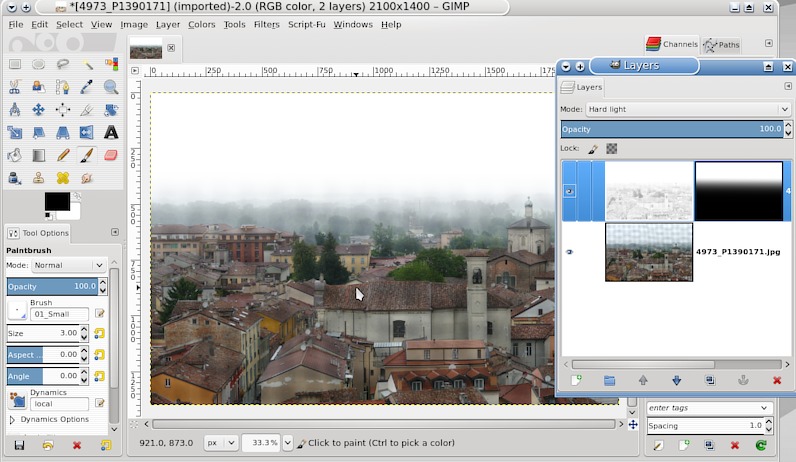Select the Scissors Select tool
This screenshot has height=462, width=796.
pyautogui.click(x=15, y=87)
